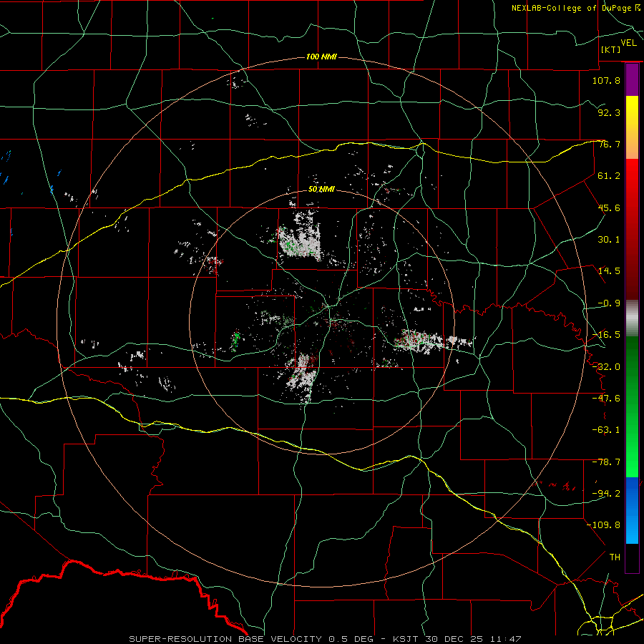The height and width of the screenshot is (644, 644).
Task: Select the 92.3 velocity scale value
Action: pyautogui.click(x=609, y=112)
